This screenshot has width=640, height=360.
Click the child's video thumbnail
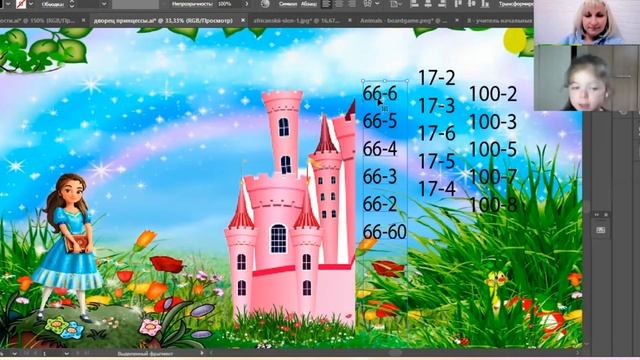tap(587, 78)
